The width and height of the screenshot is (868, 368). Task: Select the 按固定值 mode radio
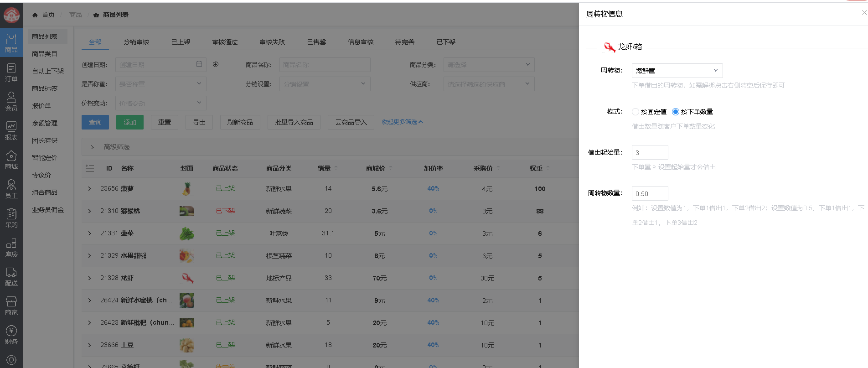(635, 112)
